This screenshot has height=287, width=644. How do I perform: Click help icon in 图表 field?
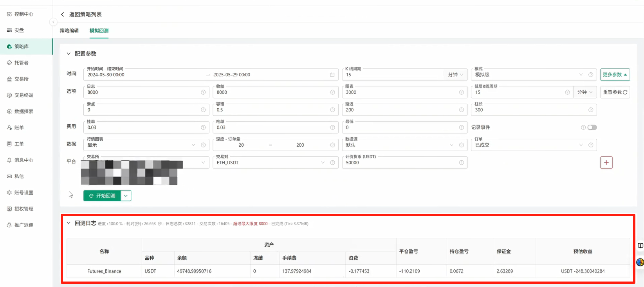pos(462,92)
